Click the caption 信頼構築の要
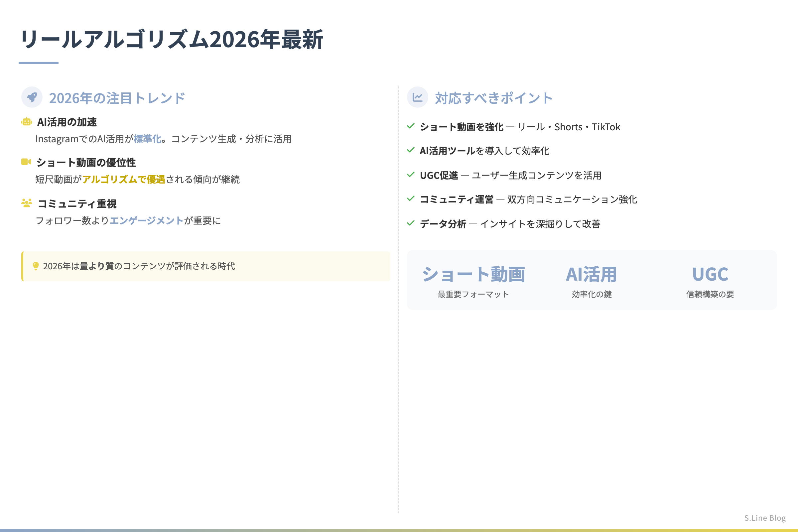798x532 pixels. [710, 294]
